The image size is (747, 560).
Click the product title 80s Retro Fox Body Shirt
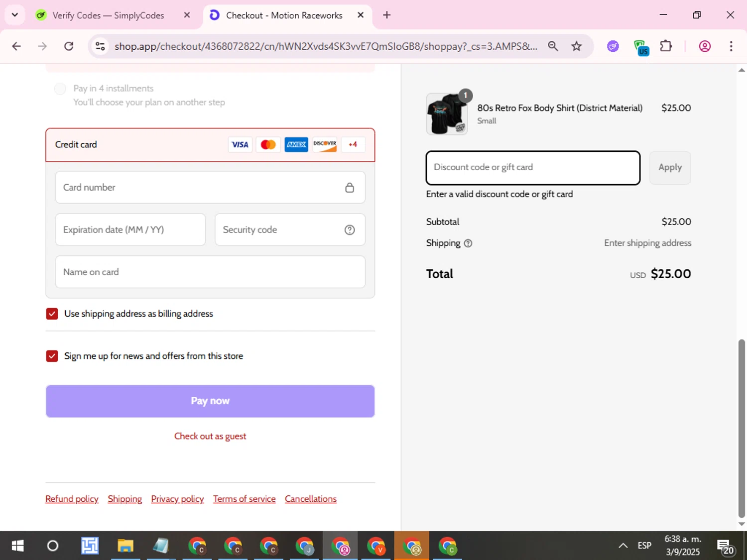(x=560, y=108)
